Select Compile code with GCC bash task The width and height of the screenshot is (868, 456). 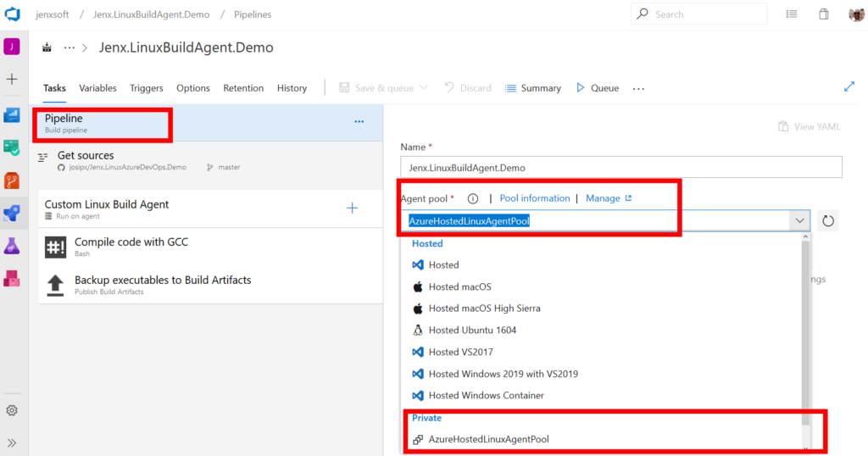coord(211,247)
